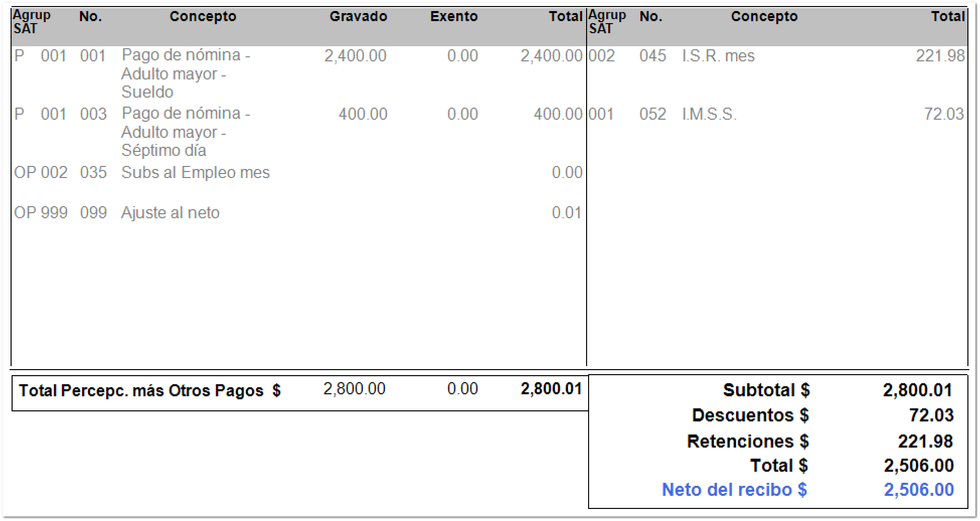Click the 'Subtotal $' label

(x=767, y=390)
